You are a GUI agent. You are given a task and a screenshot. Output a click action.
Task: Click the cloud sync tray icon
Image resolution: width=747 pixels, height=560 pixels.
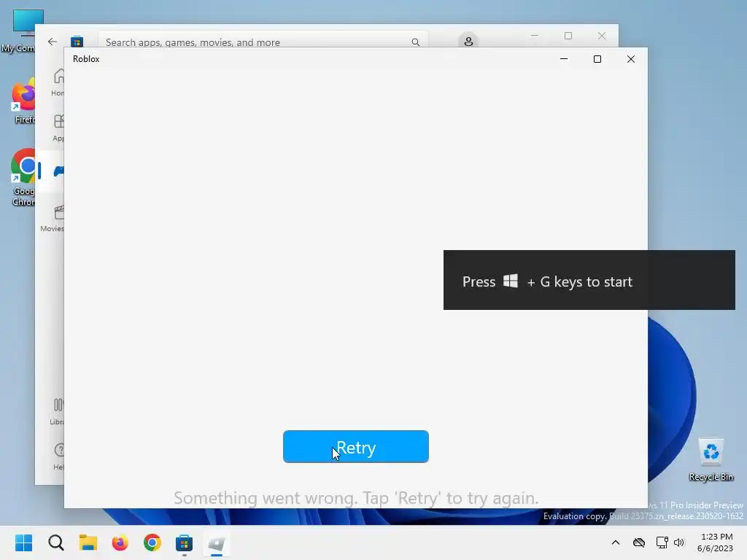[639, 542]
